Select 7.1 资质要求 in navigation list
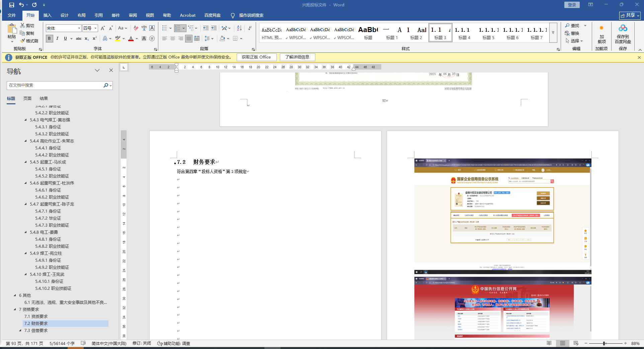The width and height of the screenshot is (644, 349). [x=36, y=316]
